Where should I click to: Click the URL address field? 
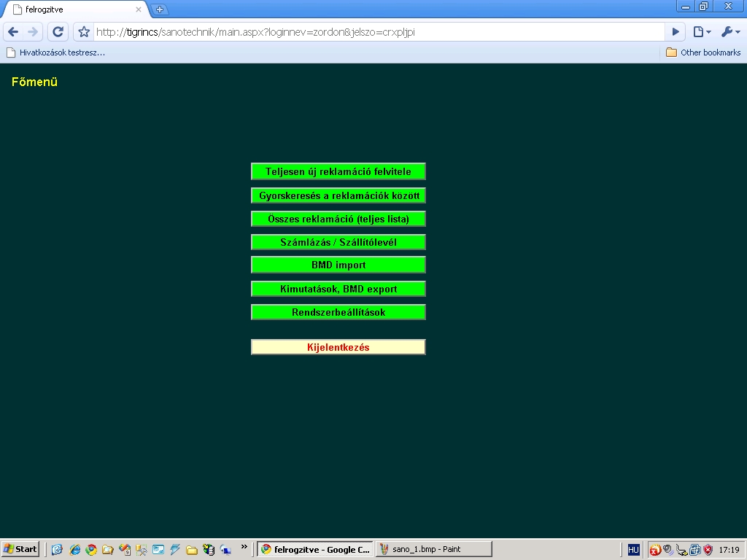pyautogui.click(x=379, y=32)
